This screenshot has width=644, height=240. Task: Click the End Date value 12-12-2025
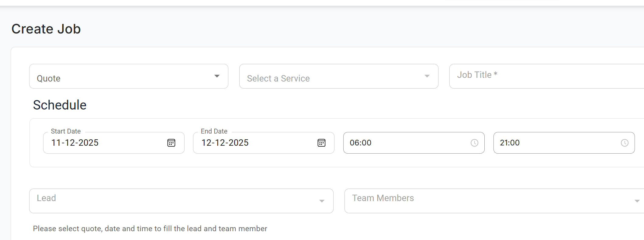coord(225,143)
